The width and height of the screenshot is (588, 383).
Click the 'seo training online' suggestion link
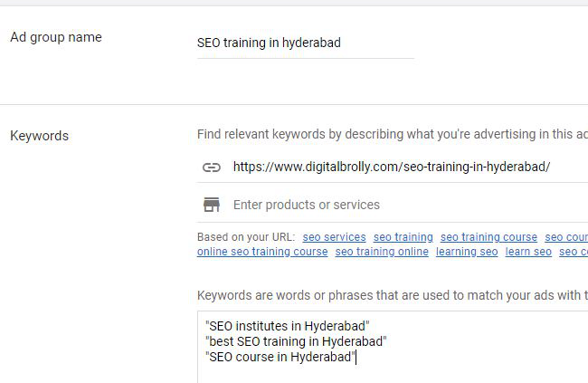[382, 252]
